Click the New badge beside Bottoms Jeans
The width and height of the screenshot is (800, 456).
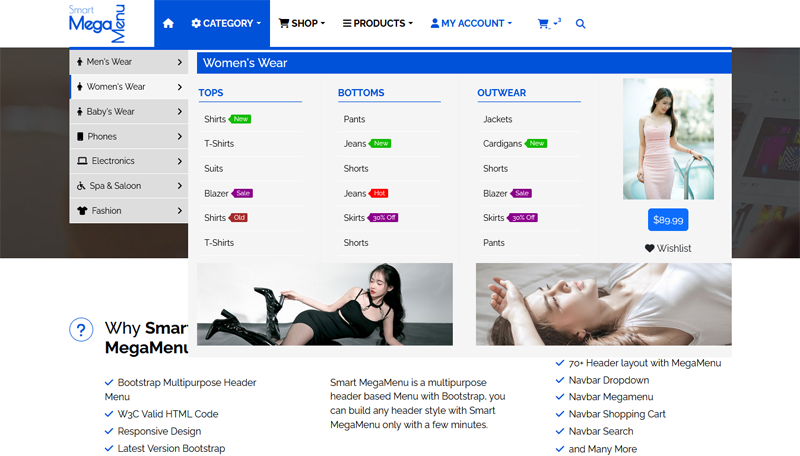[380, 144]
